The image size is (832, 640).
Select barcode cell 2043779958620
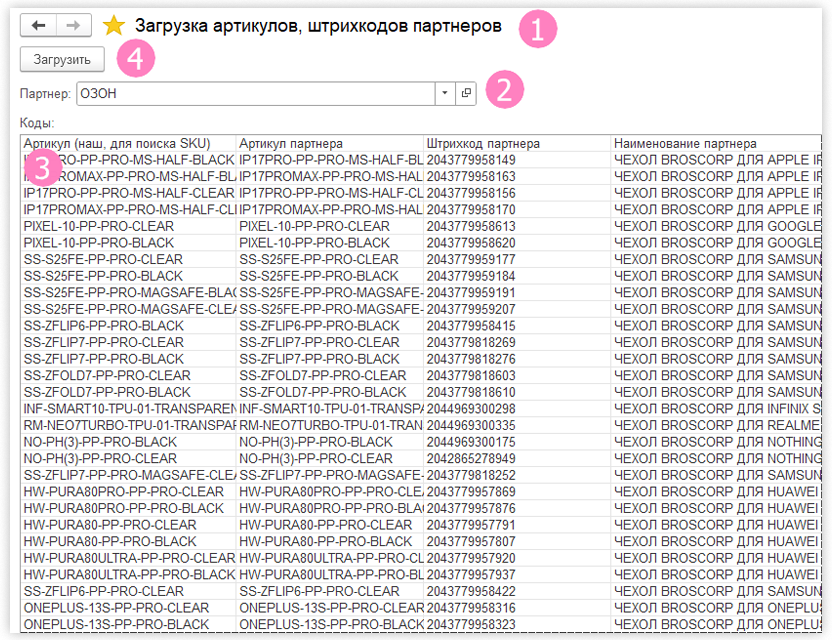coord(471,243)
